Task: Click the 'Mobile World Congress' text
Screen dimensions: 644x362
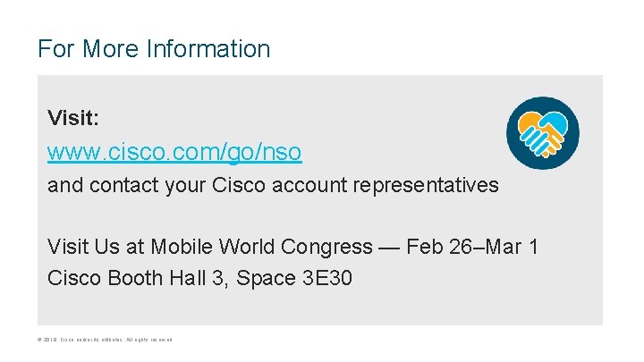Action: [x=261, y=247]
